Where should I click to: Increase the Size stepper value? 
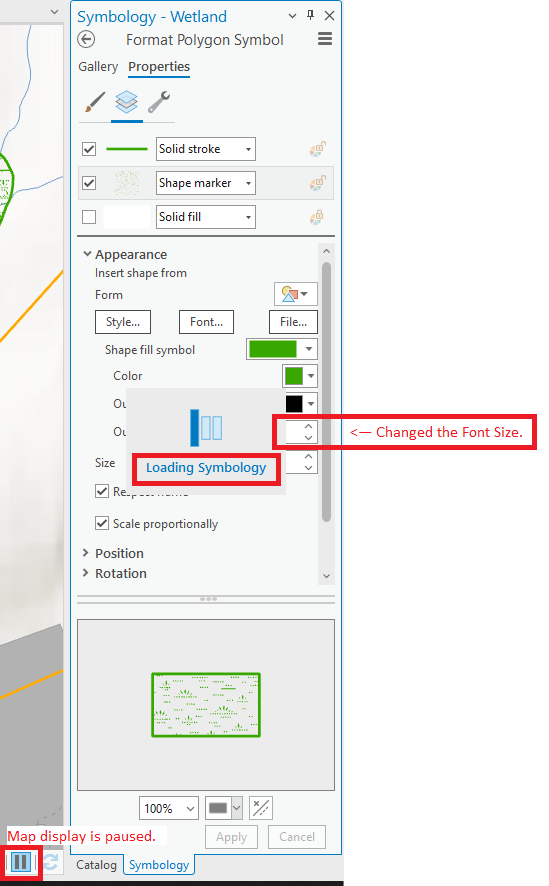coord(308,456)
